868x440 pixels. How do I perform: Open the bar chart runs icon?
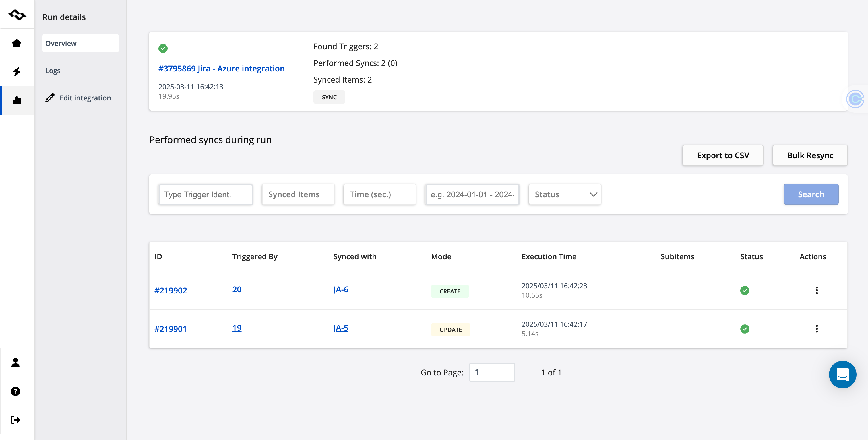tap(17, 100)
